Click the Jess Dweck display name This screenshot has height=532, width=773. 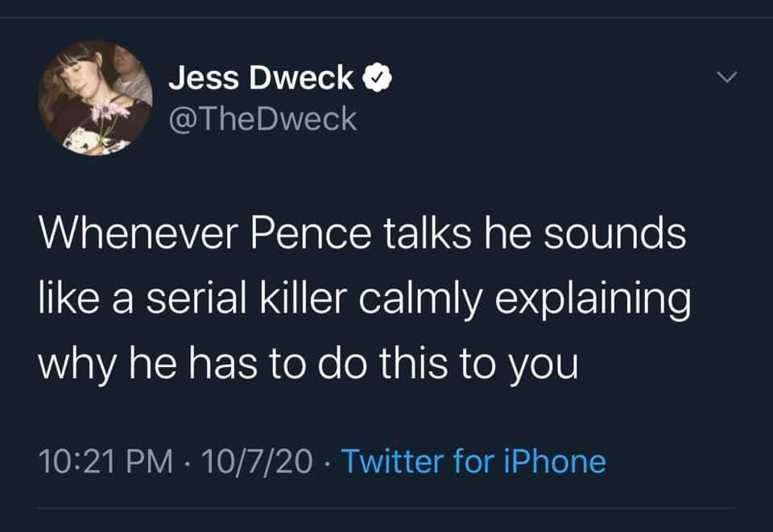pos(261,78)
